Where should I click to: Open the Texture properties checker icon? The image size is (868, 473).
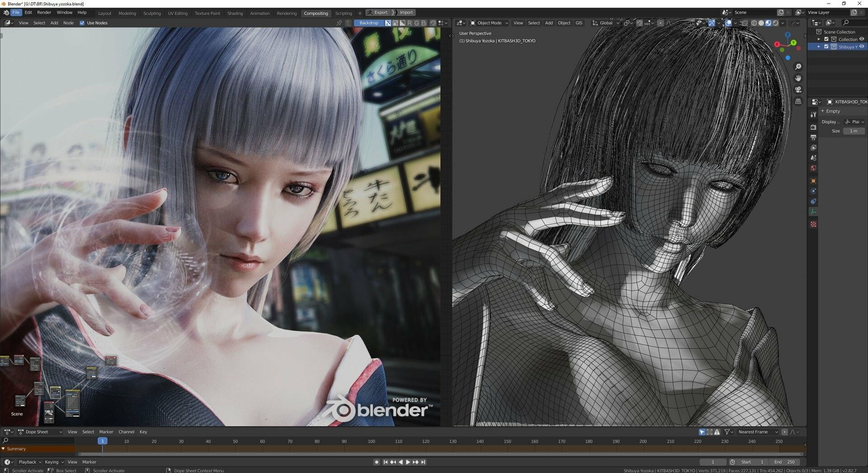coord(813,224)
